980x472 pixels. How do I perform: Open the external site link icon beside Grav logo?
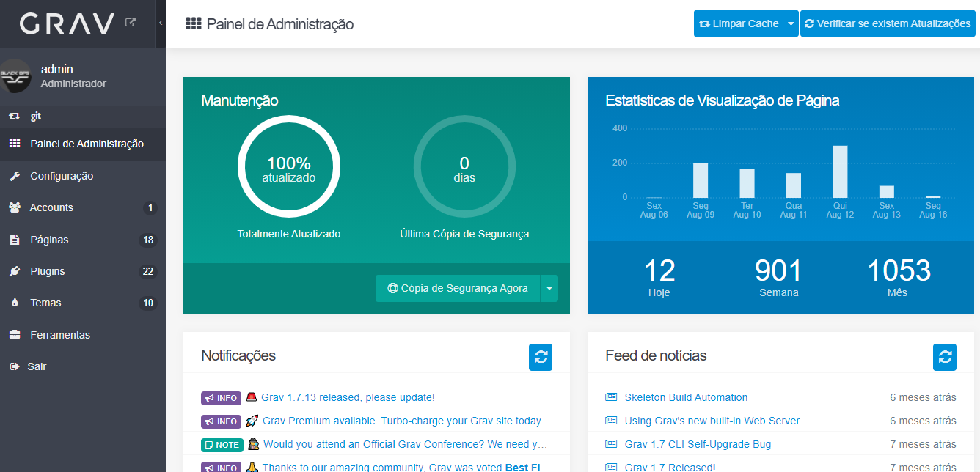click(x=131, y=23)
